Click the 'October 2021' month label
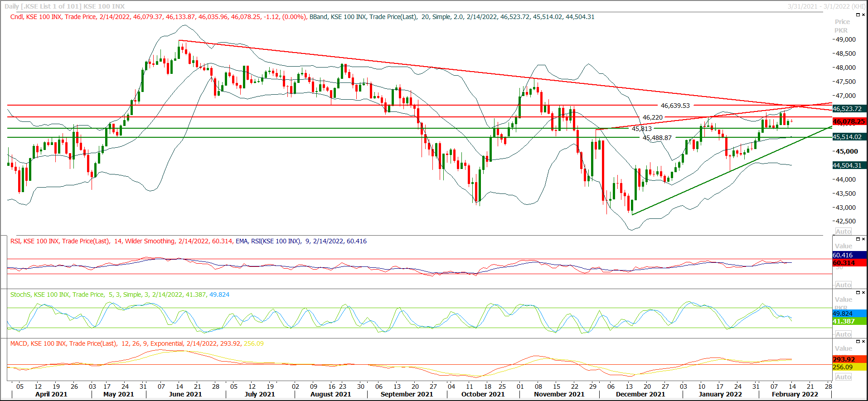 click(483, 394)
